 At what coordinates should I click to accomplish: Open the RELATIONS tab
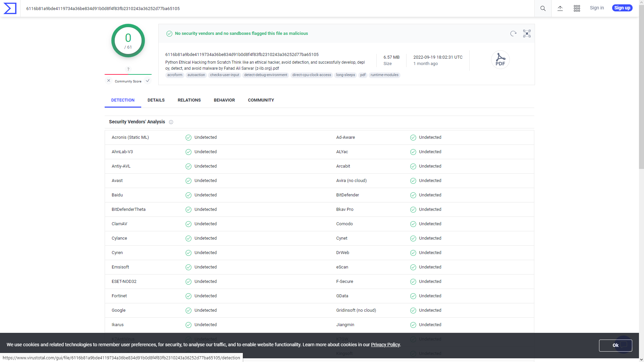click(x=189, y=100)
